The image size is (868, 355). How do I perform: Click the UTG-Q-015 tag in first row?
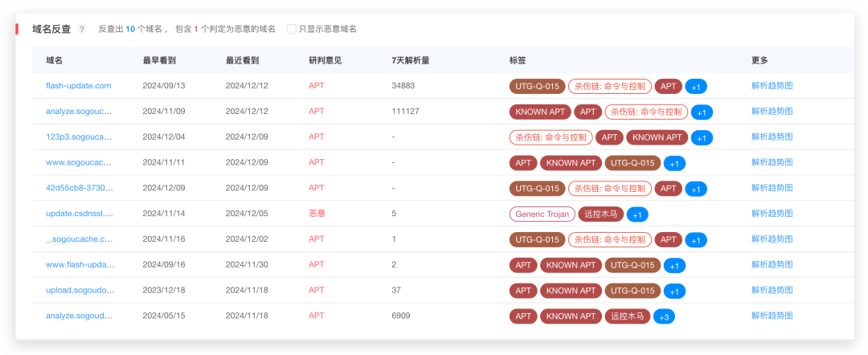click(537, 86)
